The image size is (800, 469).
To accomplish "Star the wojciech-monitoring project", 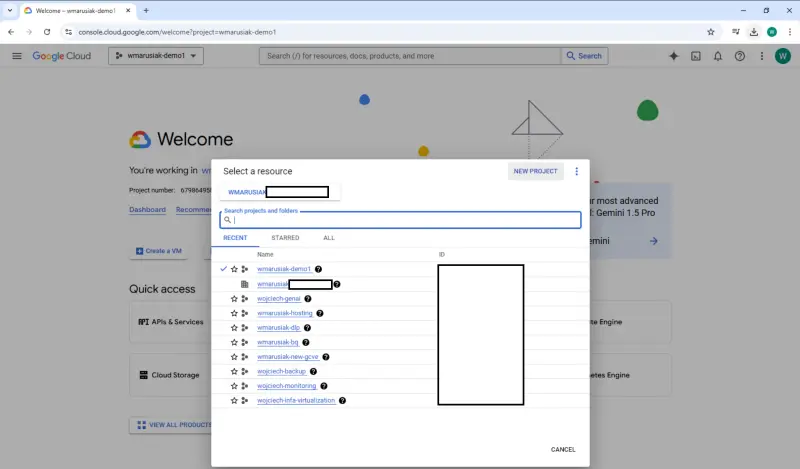I will 234,386.
